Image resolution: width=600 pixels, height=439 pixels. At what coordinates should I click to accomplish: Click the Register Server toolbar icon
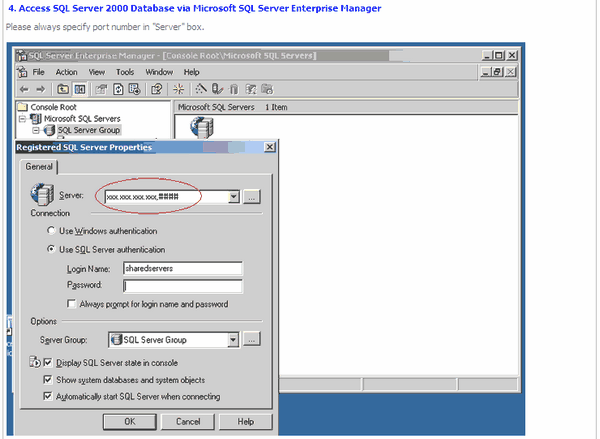[x=217, y=89]
